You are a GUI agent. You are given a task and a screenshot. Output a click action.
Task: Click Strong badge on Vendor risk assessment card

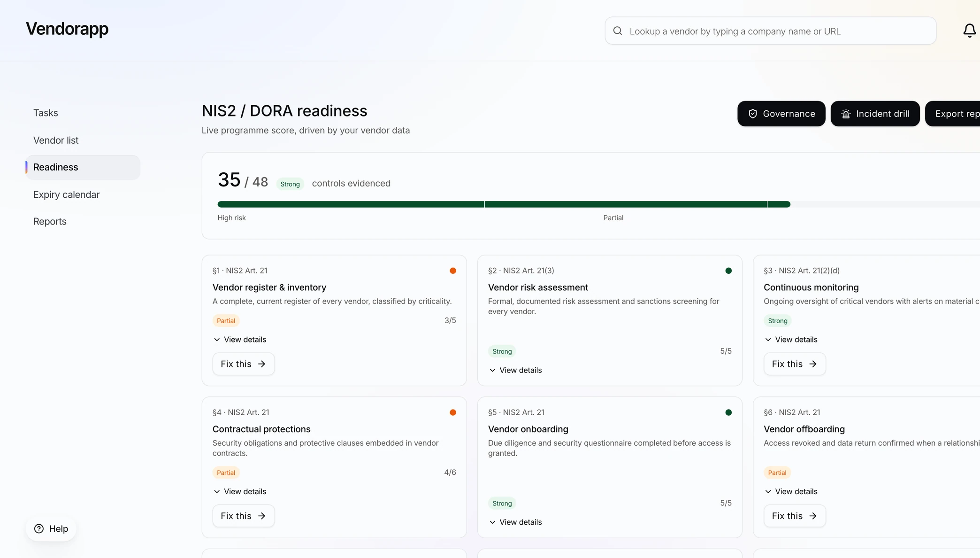coord(502,351)
